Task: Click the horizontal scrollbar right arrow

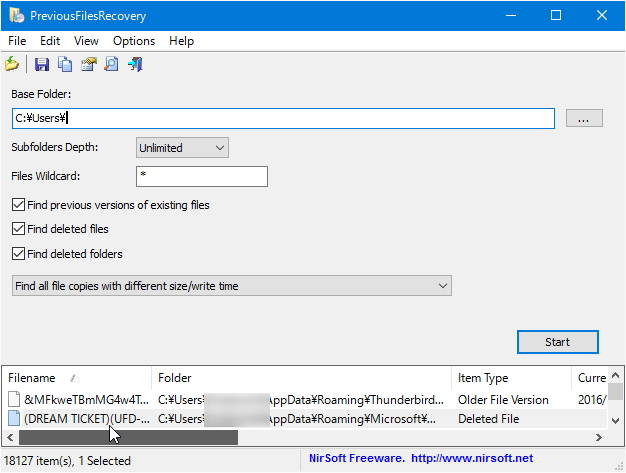Action: [x=598, y=437]
